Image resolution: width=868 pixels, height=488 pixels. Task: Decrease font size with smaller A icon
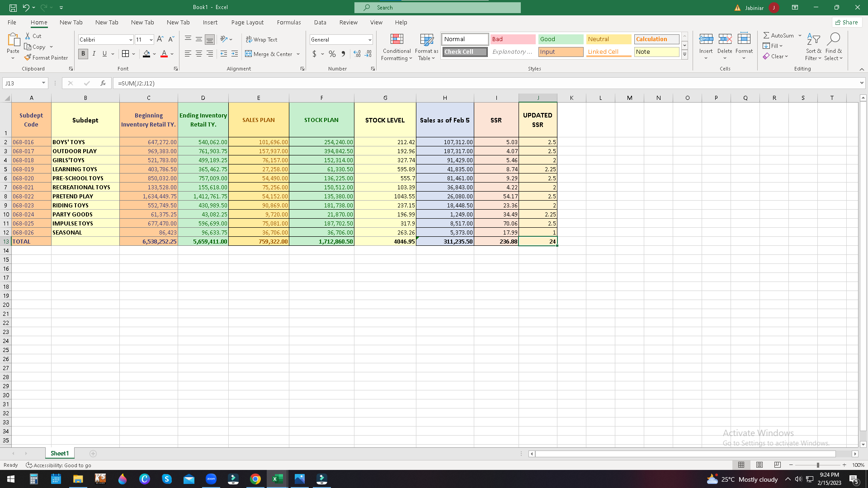pyautogui.click(x=171, y=39)
